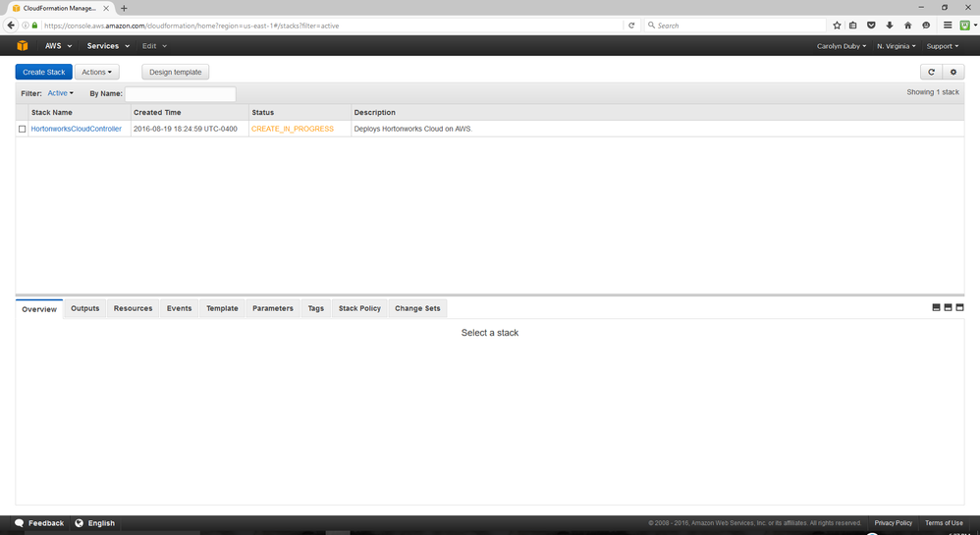Expand the AWS dropdown menu
This screenshot has height=535, width=980.
coord(58,45)
